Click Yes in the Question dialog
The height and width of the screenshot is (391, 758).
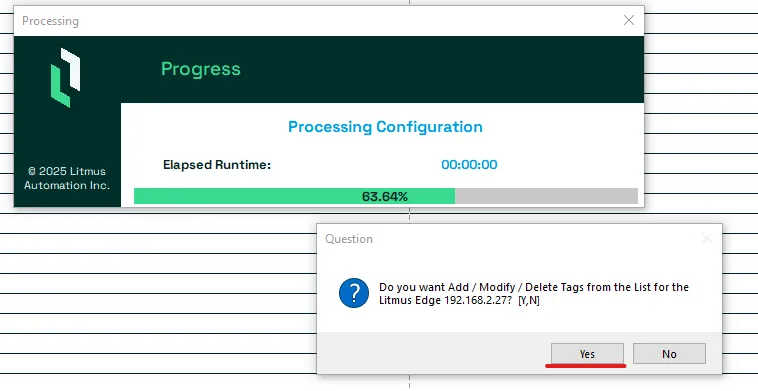(587, 354)
